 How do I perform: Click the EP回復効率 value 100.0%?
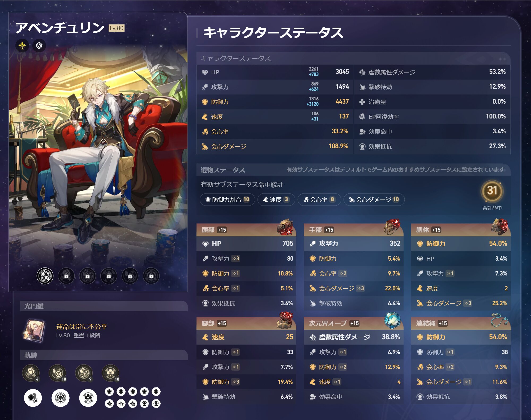(x=496, y=116)
